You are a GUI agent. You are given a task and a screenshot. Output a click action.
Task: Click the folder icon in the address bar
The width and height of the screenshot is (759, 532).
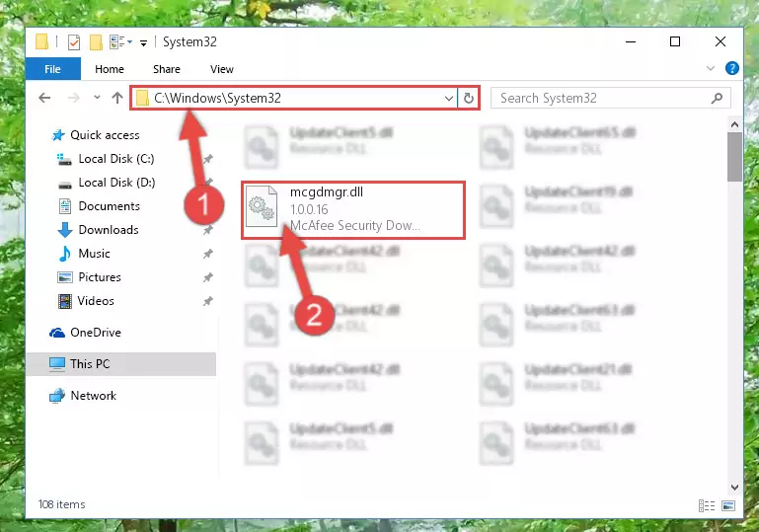[x=142, y=99]
